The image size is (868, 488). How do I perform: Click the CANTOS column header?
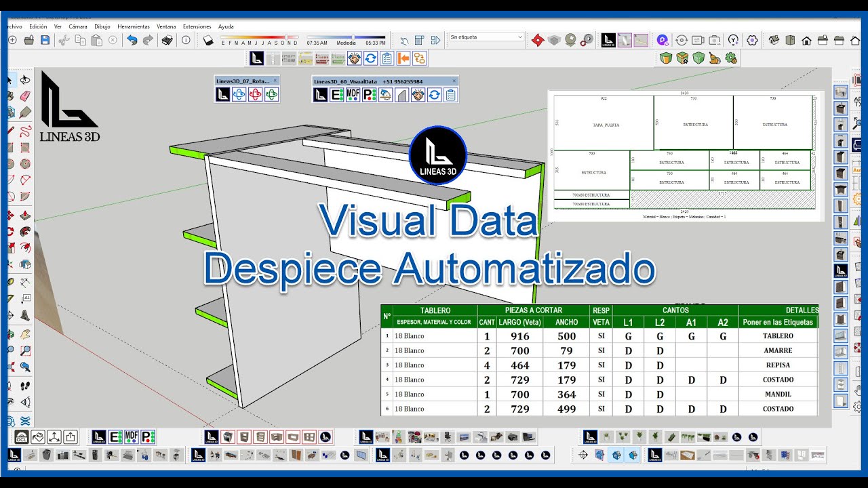[x=675, y=310]
